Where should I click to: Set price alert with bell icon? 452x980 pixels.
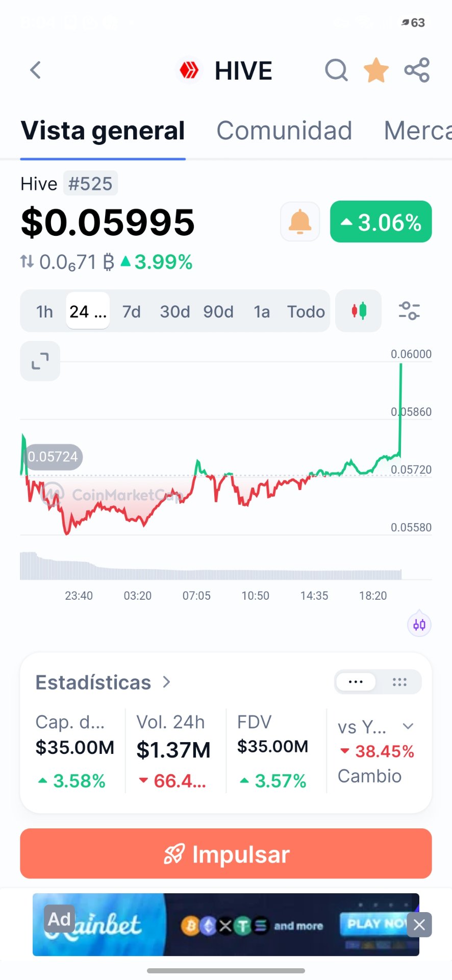pyautogui.click(x=300, y=222)
